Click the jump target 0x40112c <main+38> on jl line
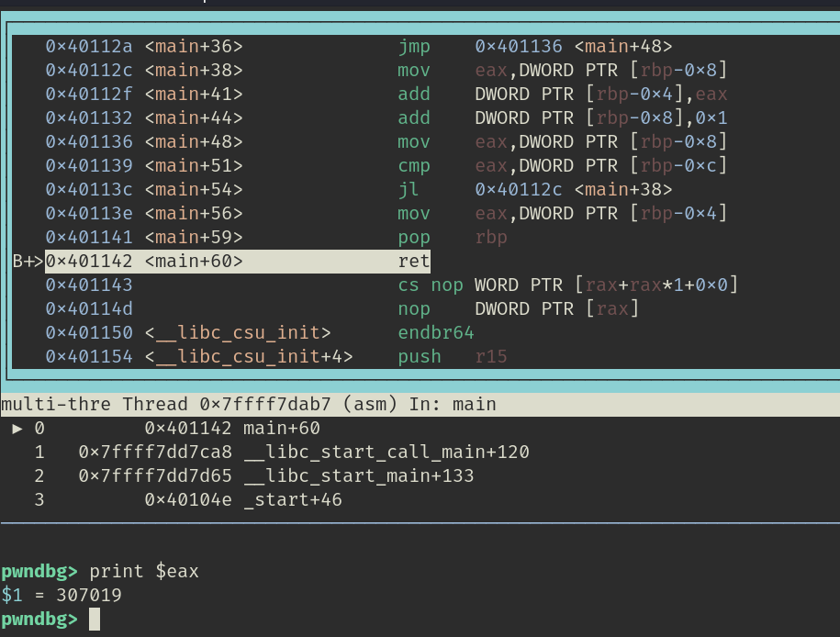The width and height of the screenshot is (840, 637). click(573, 190)
